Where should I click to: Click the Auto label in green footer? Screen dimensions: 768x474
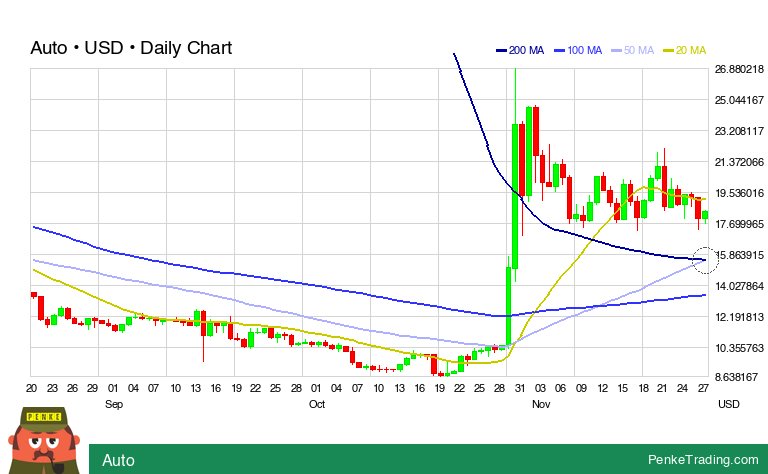pos(118,460)
